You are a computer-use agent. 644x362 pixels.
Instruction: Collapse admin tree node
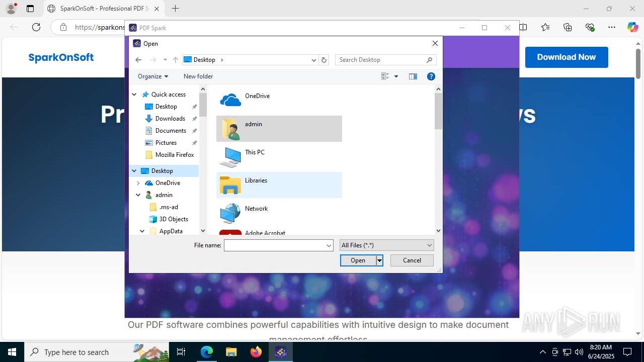[138, 195]
